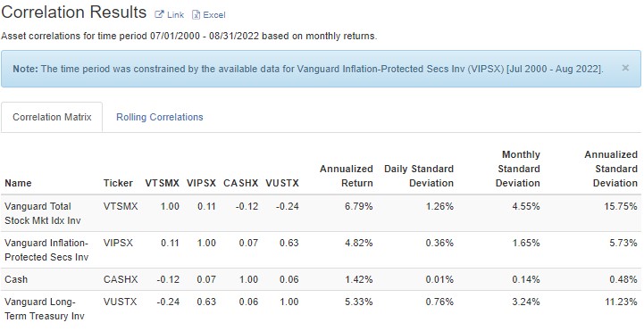The width and height of the screenshot is (644, 331).
Task: Dismiss the blue note alert
Action: (x=625, y=68)
